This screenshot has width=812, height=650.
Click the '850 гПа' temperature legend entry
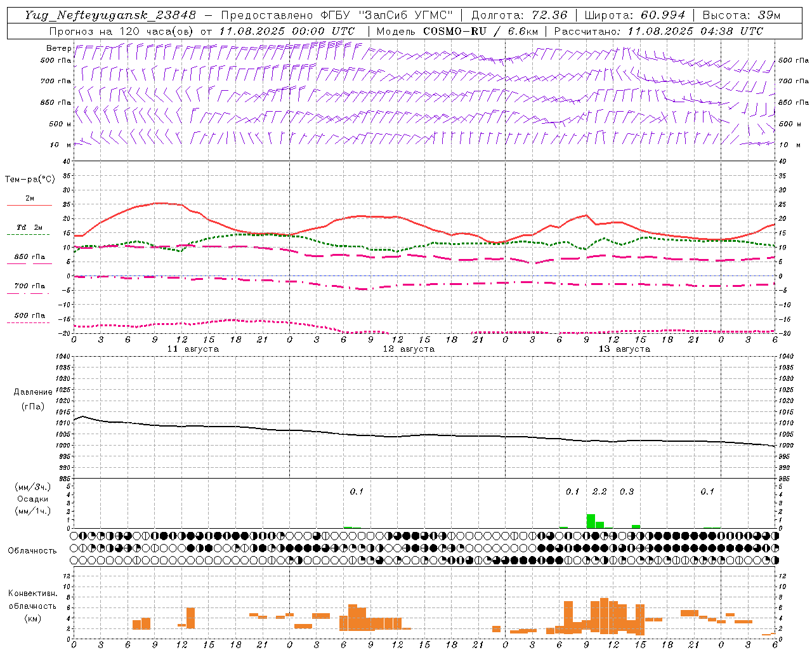click(29, 257)
